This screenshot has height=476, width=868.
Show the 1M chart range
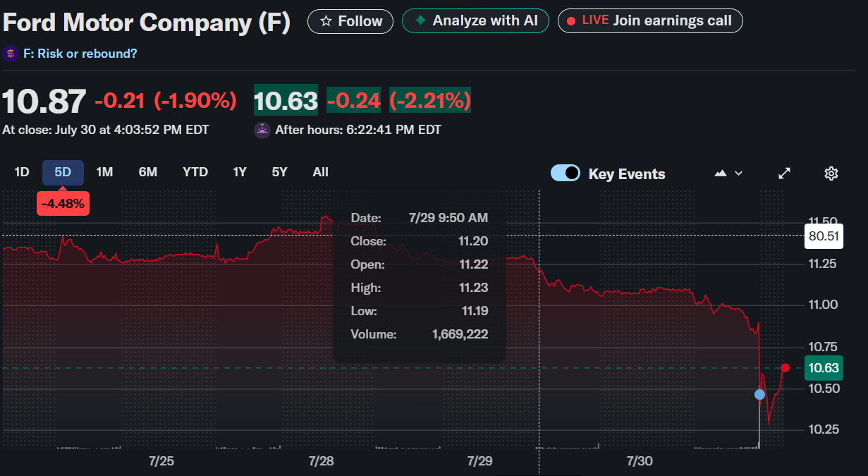tap(104, 172)
